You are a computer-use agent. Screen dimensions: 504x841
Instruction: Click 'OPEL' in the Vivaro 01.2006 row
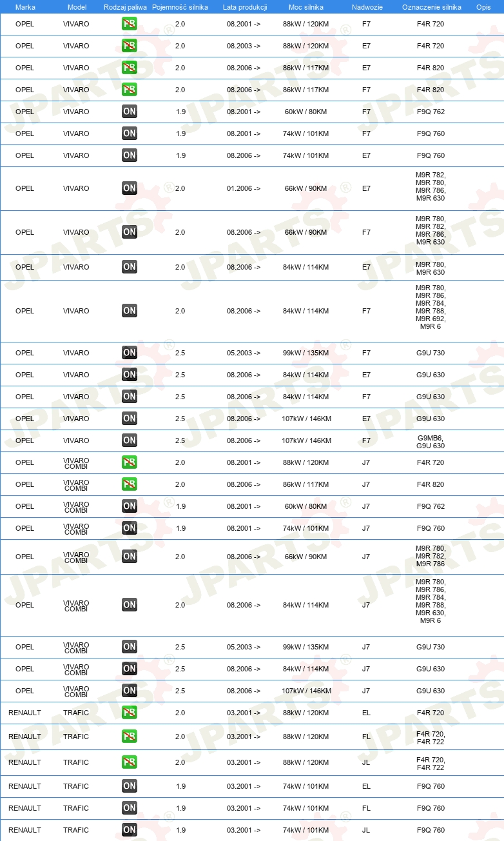(25, 188)
